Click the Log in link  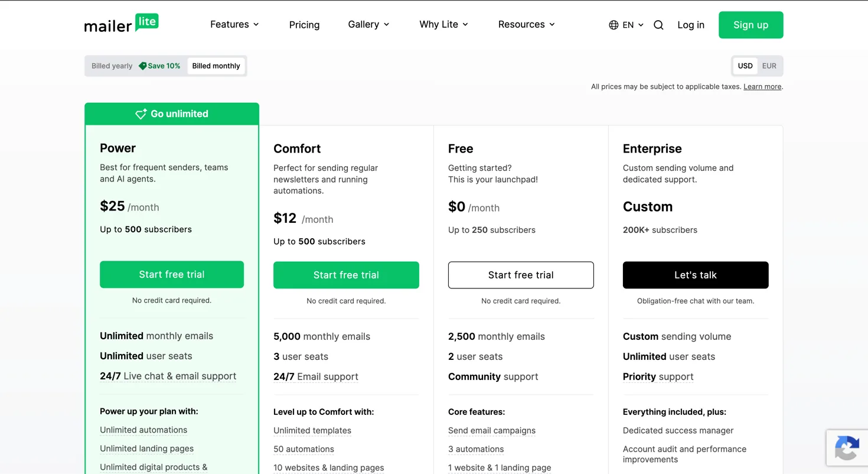coord(691,25)
